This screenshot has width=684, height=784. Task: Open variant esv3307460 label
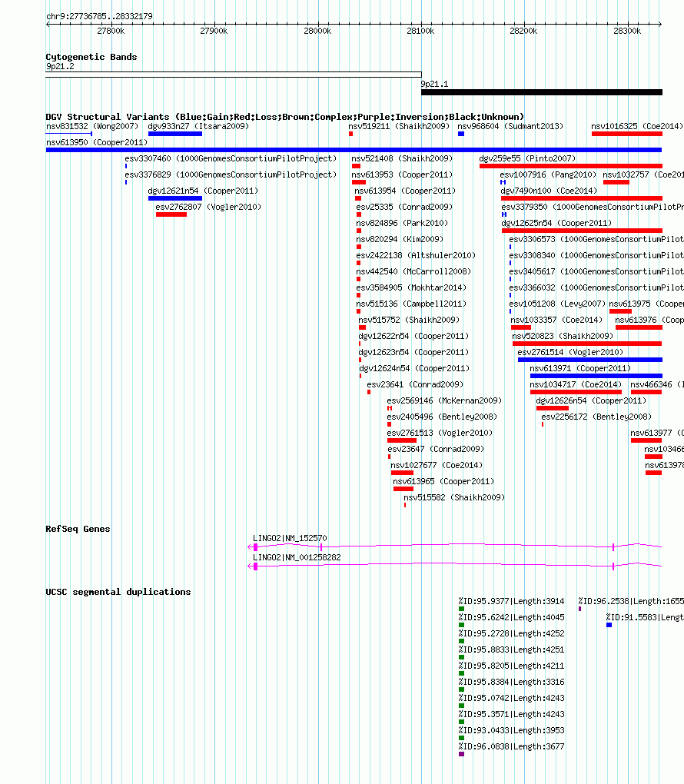click(231, 158)
